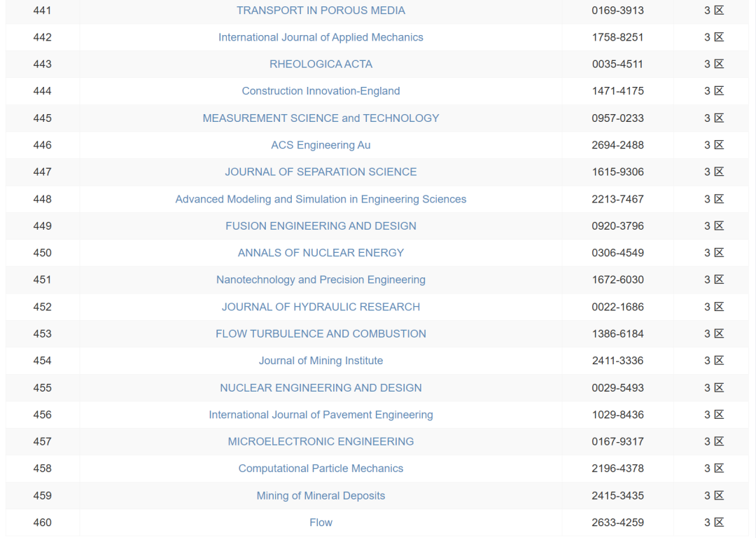Open NUCLEAR ENGINEERING AND DESIGN link
This screenshot has width=756, height=538.
(x=321, y=388)
